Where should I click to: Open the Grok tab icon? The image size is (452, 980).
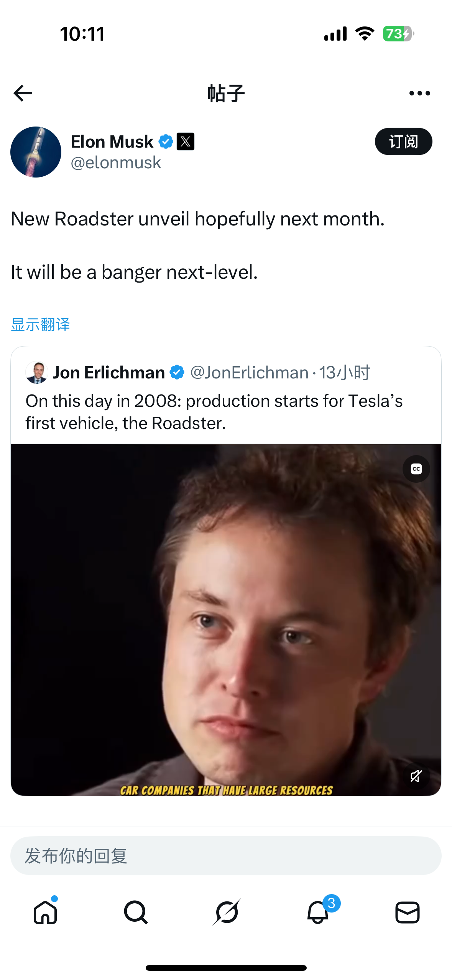tap(227, 912)
